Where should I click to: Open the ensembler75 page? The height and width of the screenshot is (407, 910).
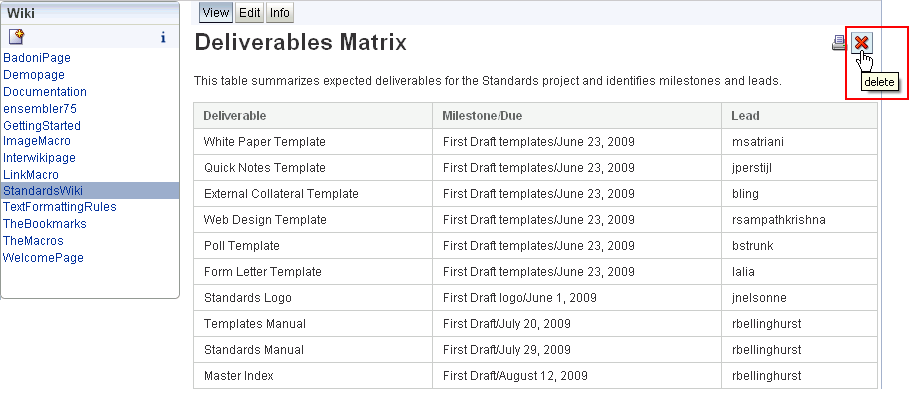tap(39, 108)
